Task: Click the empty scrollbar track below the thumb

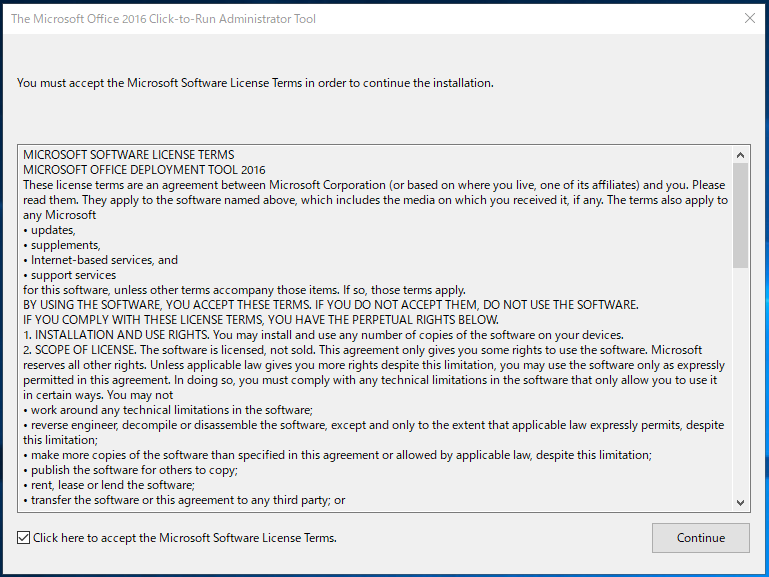Action: tap(741, 381)
